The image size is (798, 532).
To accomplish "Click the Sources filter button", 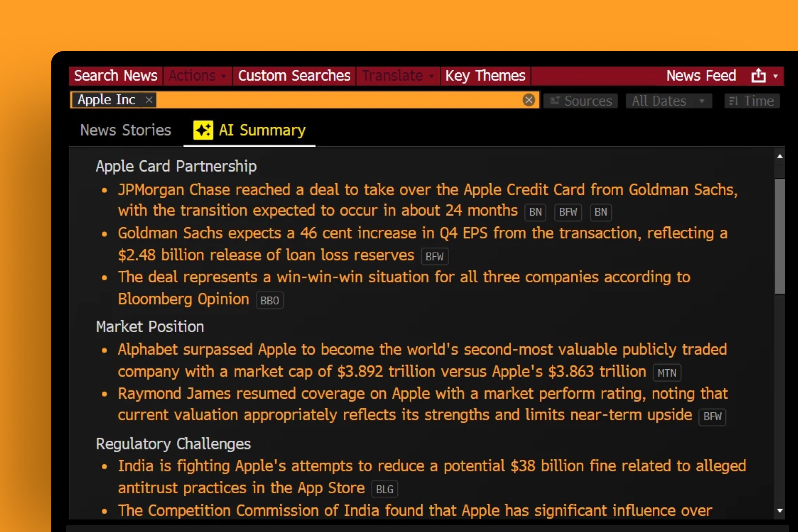I will [x=581, y=101].
